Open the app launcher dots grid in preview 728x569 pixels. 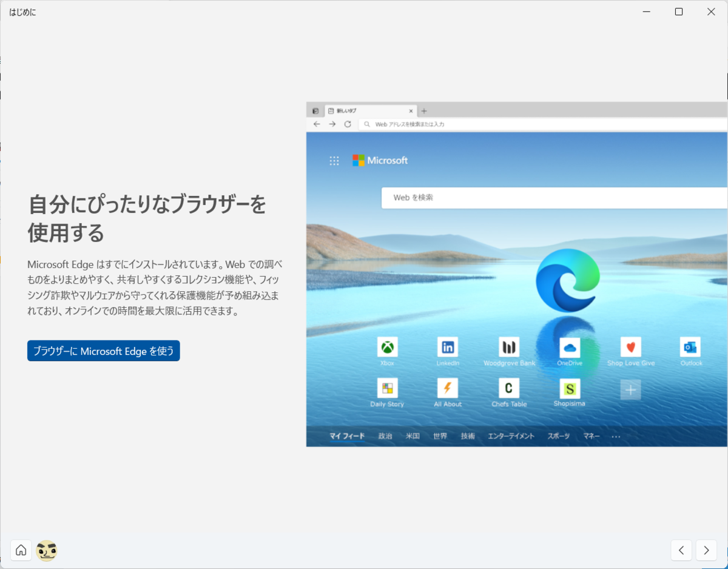click(x=334, y=161)
